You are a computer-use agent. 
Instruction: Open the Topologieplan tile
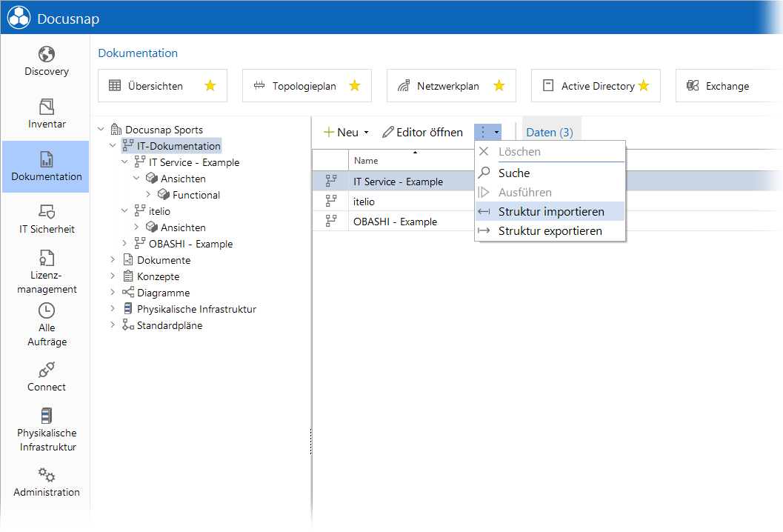(x=307, y=86)
